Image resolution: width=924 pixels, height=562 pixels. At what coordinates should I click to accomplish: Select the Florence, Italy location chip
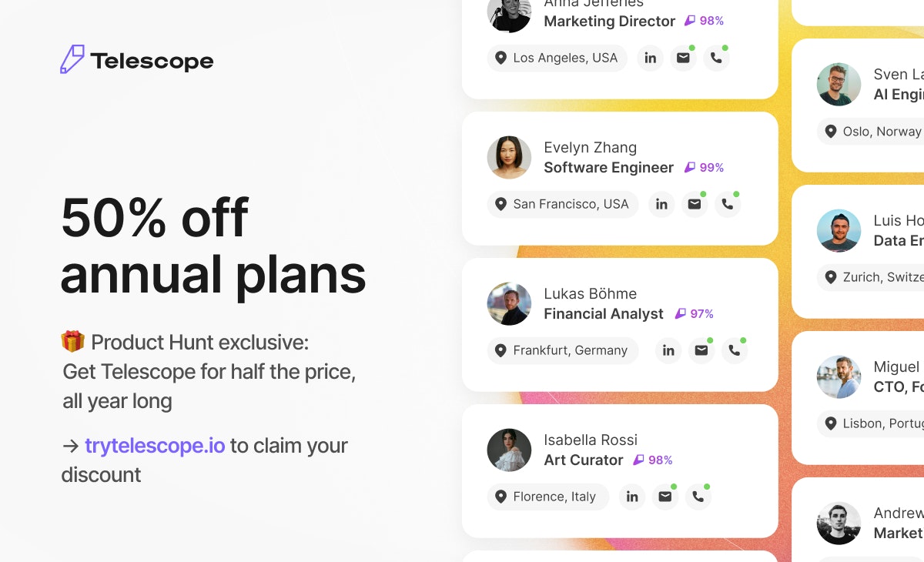point(547,497)
